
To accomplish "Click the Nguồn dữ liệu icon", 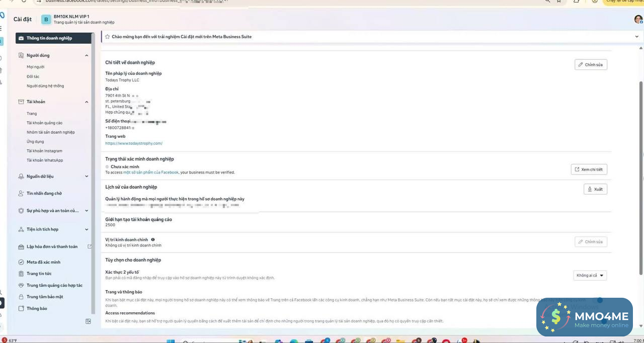I will click(x=21, y=177).
